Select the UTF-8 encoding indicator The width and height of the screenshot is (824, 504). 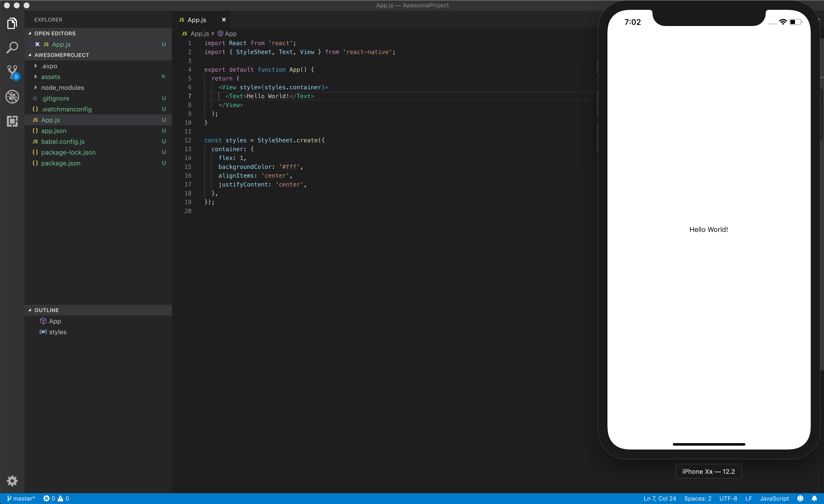pyautogui.click(x=728, y=498)
